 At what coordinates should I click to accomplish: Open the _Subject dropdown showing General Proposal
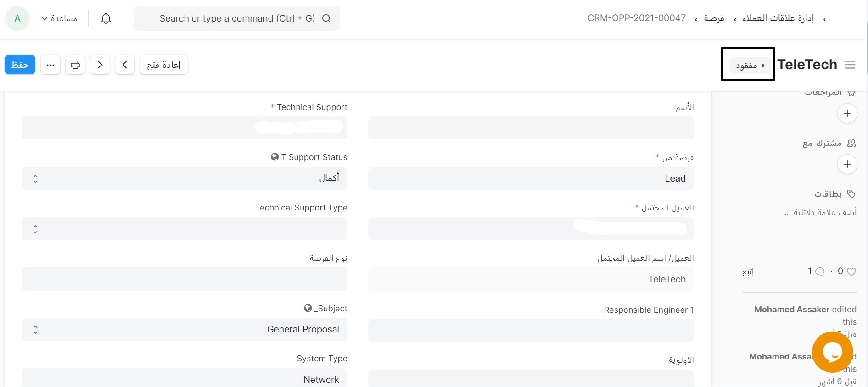185,329
